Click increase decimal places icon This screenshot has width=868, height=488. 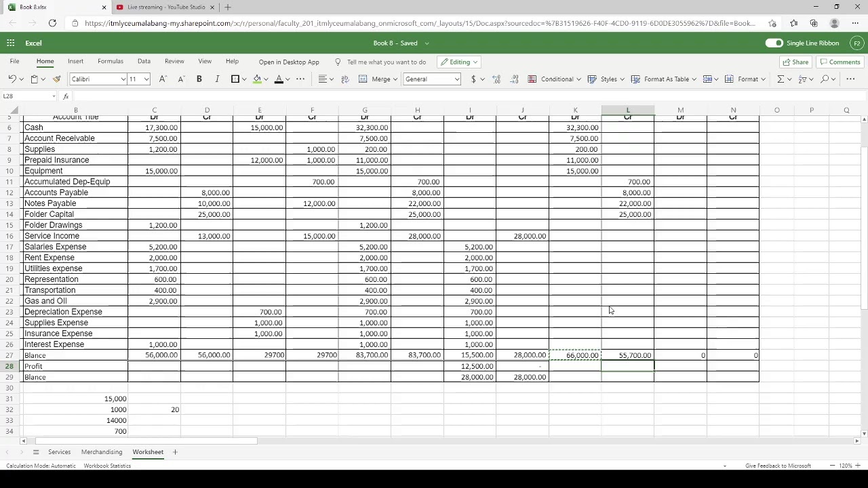point(496,79)
